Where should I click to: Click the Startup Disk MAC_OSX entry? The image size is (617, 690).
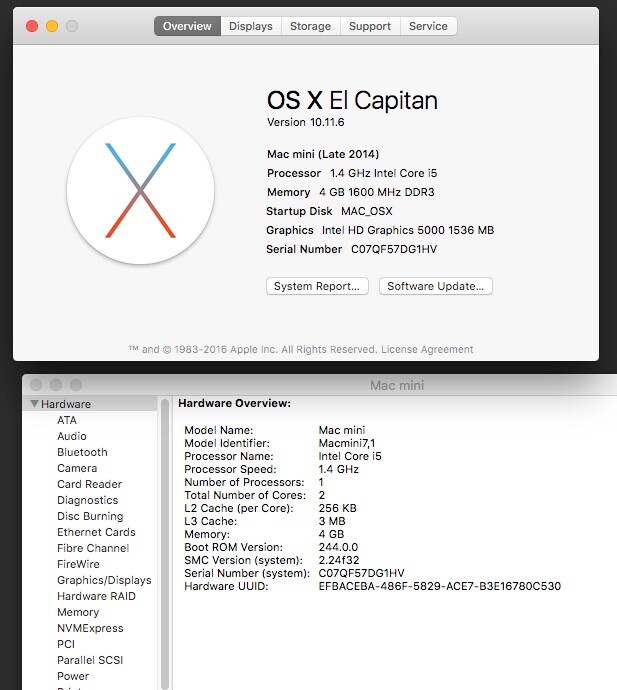[329, 211]
